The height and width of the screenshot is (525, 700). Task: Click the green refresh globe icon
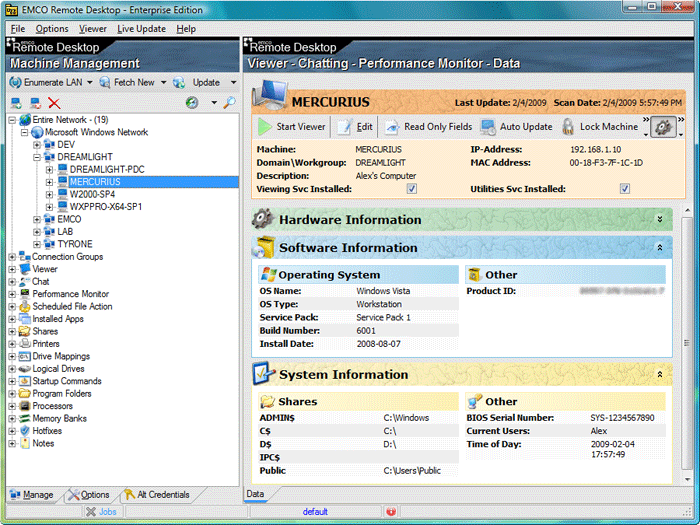(x=192, y=103)
